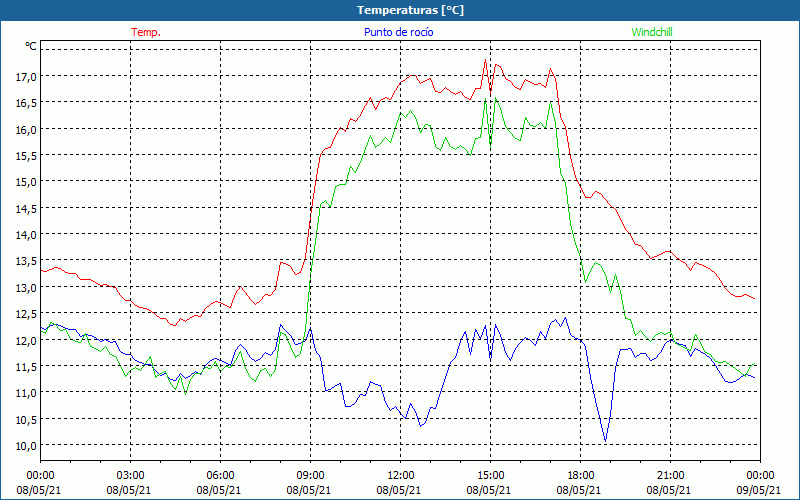This screenshot has height=500, width=800.
Task: Click the °C unit label on axis
Action: click(31, 46)
